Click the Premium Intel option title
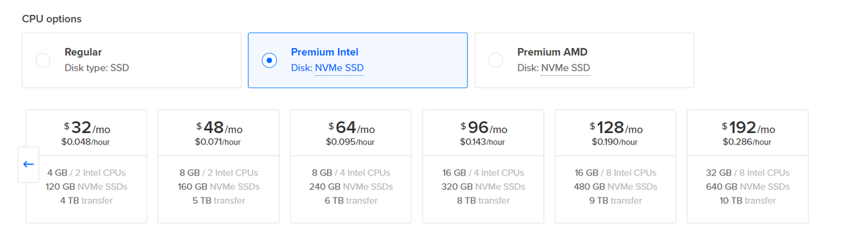868x249 pixels. coord(325,52)
